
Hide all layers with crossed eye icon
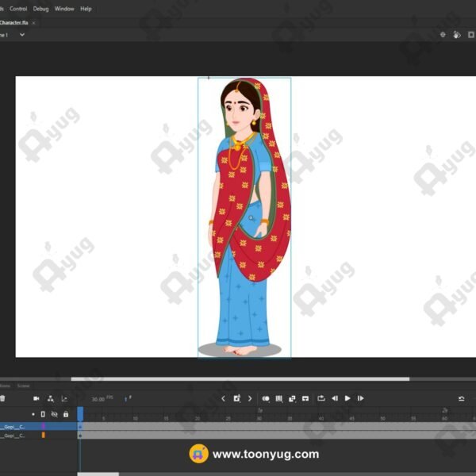(x=54, y=414)
